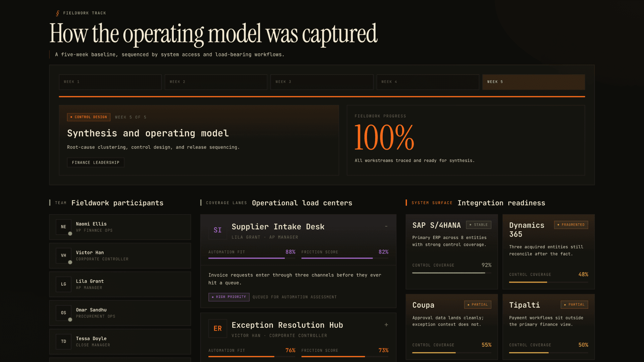Toggle Naomi Ellis's presence dot
The height and width of the screenshot is (362, 644).
(x=70, y=234)
